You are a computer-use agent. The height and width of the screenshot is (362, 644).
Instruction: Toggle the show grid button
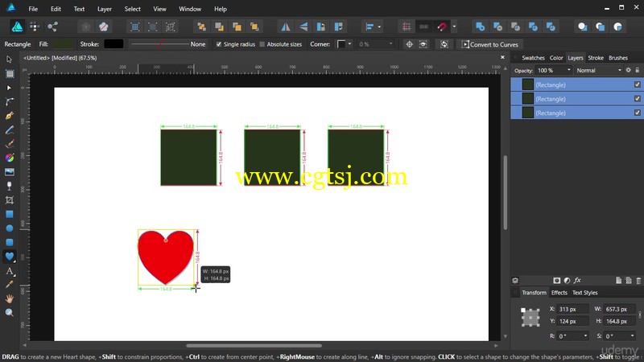(407, 27)
